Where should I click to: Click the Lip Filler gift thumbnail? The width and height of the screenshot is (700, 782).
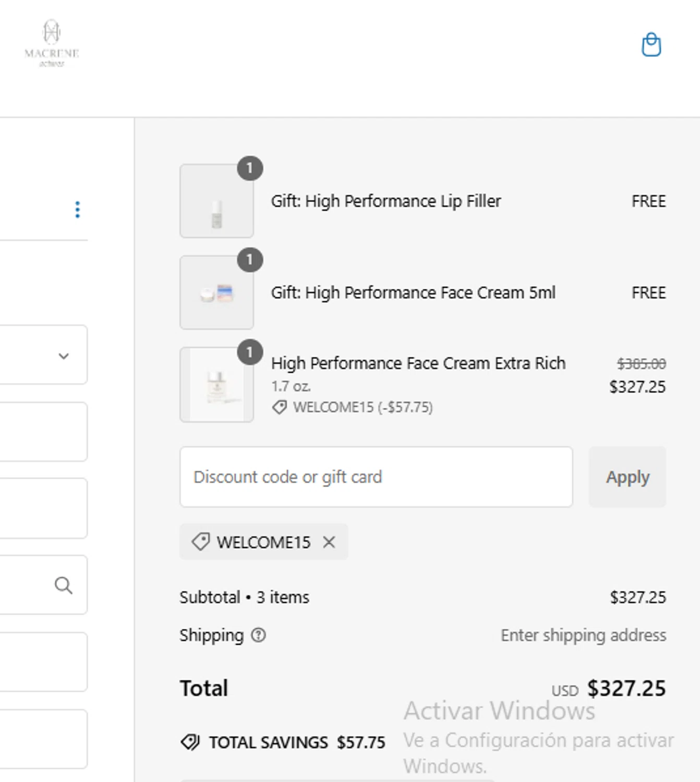click(216, 201)
